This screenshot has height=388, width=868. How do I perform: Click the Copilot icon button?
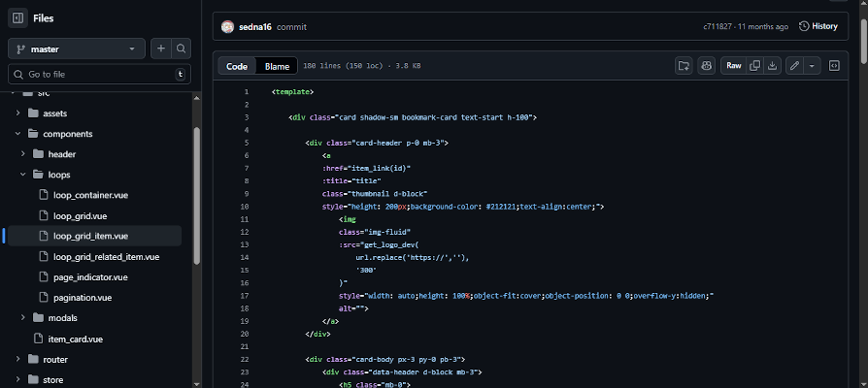(x=707, y=66)
